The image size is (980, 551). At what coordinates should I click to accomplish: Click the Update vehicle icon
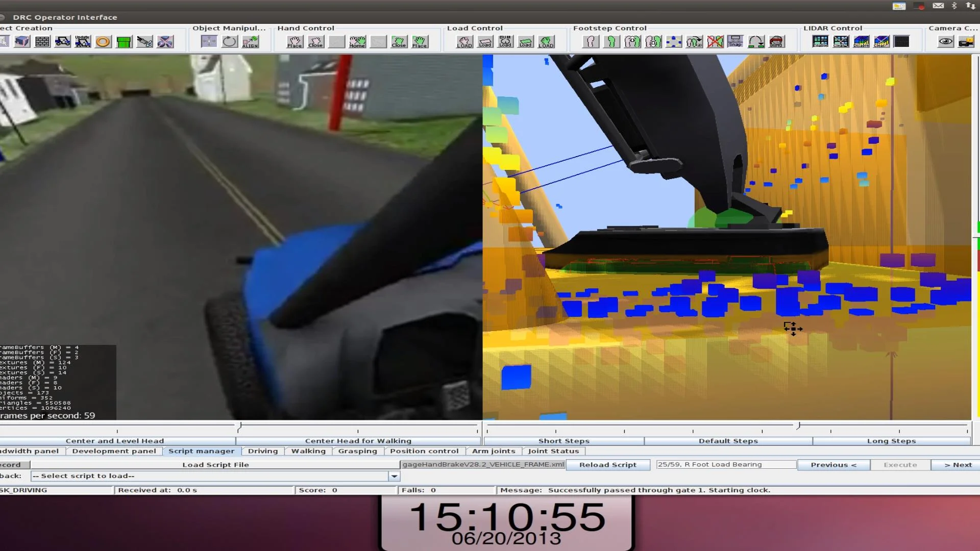point(83,42)
